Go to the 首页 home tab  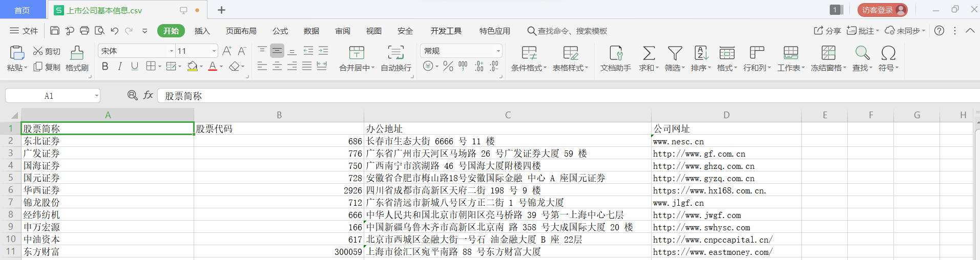(22, 10)
